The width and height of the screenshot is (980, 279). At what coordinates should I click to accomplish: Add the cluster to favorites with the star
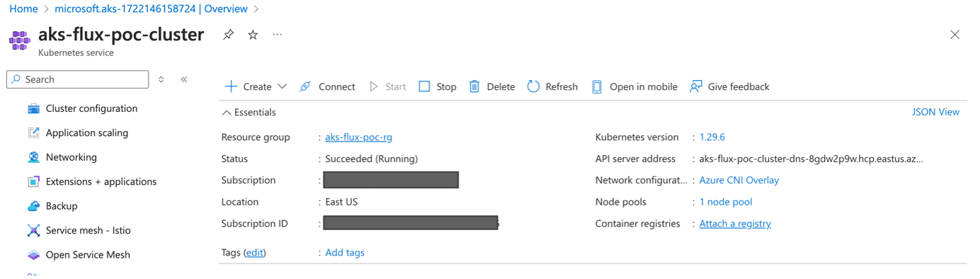pyautogui.click(x=253, y=35)
